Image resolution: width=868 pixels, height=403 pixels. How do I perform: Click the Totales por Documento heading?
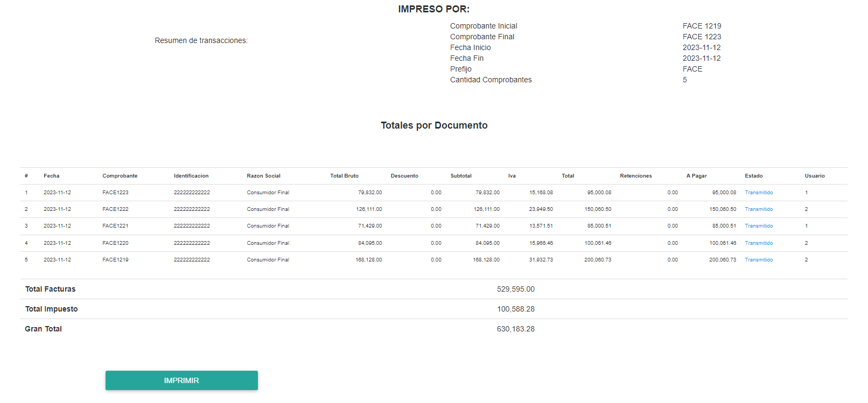(x=434, y=125)
